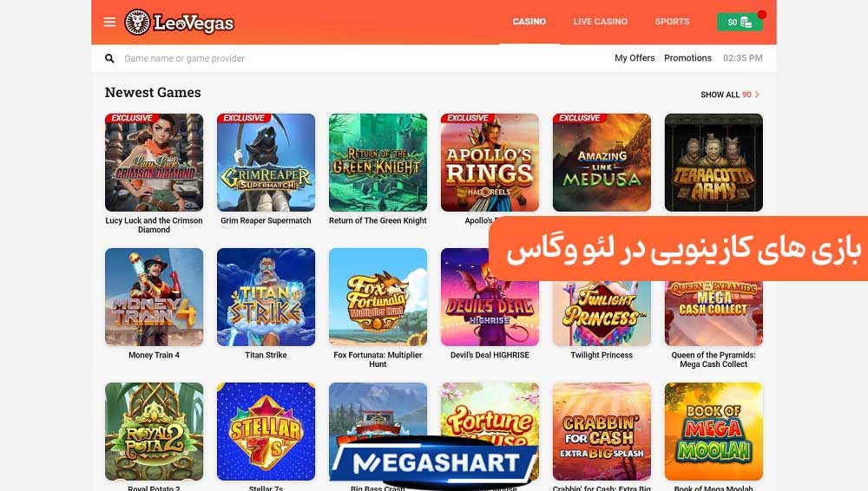Open the hamburger menu icon
The image size is (868, 491).
click(x=109, y=23)
